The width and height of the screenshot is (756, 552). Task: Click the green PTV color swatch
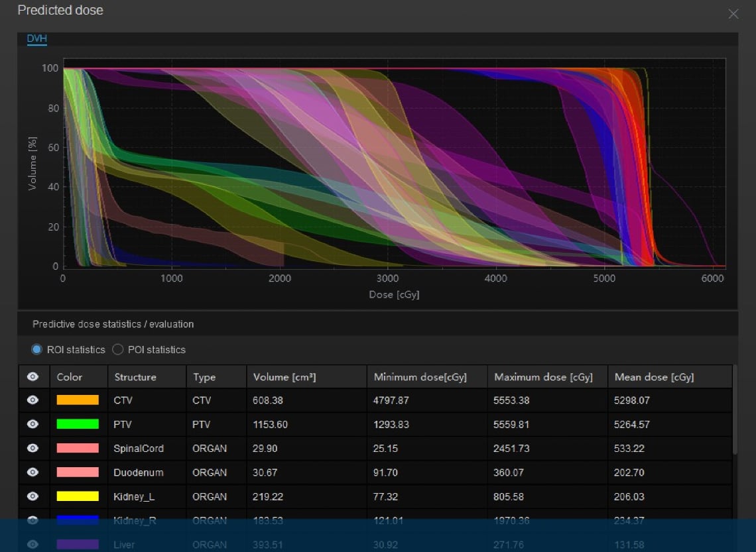click(x=78, y=424)
